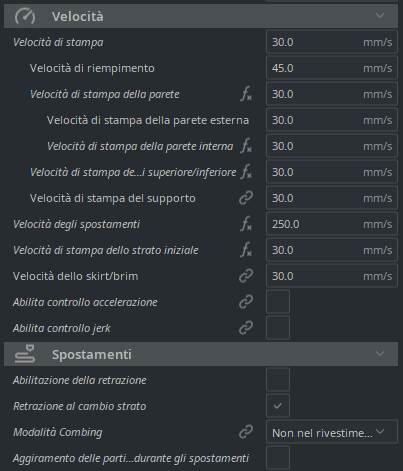Select the Velocità di riempimento value field
This screenshot has height=471, width=403.
tap(332, 68)
